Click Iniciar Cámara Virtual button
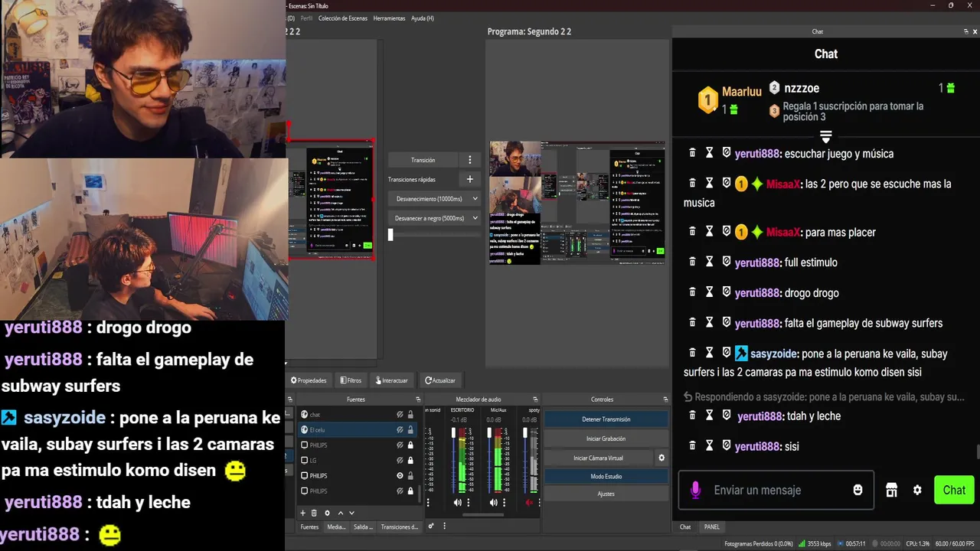 598,458
